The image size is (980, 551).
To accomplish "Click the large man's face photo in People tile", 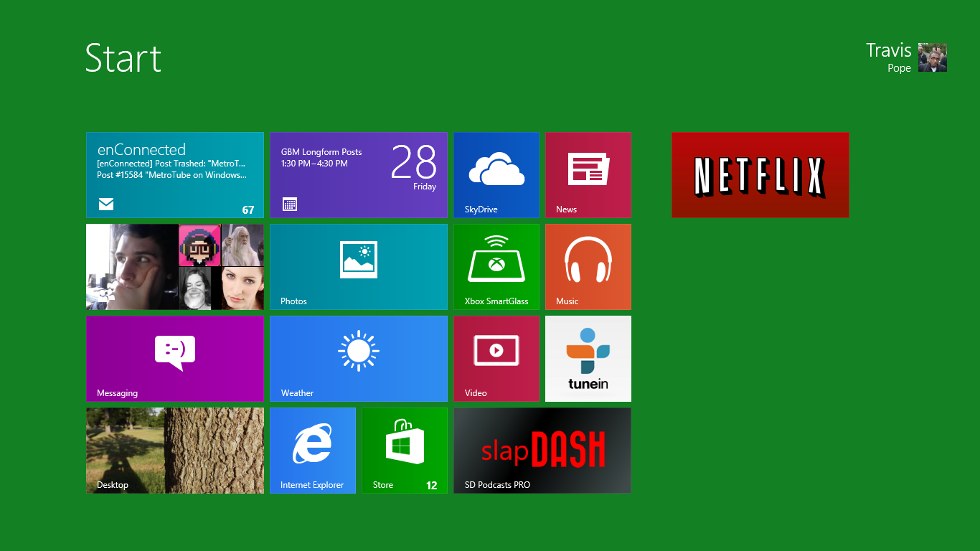I will tap(132, 267).
